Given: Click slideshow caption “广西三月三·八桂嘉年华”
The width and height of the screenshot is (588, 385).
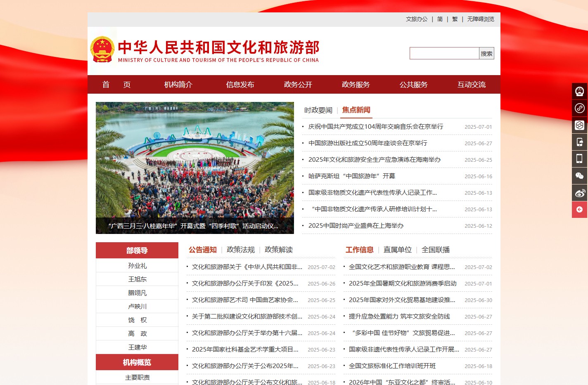Looking at the screenshot, I should tap(193, 226).
